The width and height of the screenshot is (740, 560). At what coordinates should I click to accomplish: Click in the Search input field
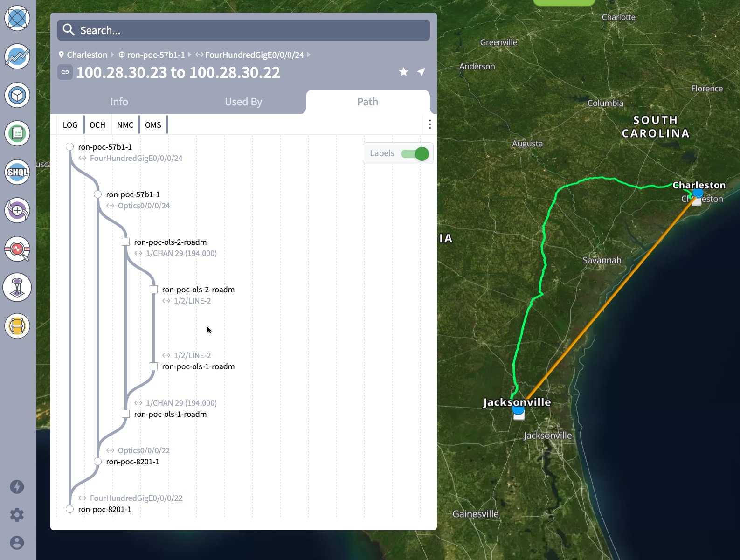click(x=243, y=30)
